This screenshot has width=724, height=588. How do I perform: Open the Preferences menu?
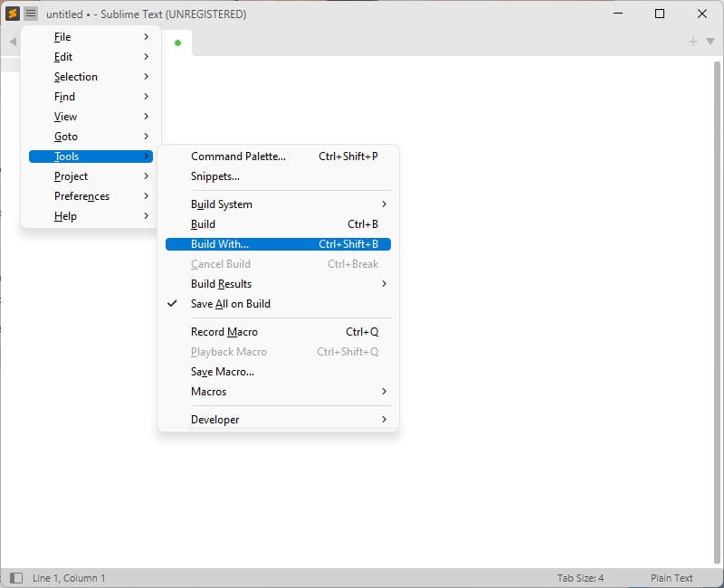(90, 196)
